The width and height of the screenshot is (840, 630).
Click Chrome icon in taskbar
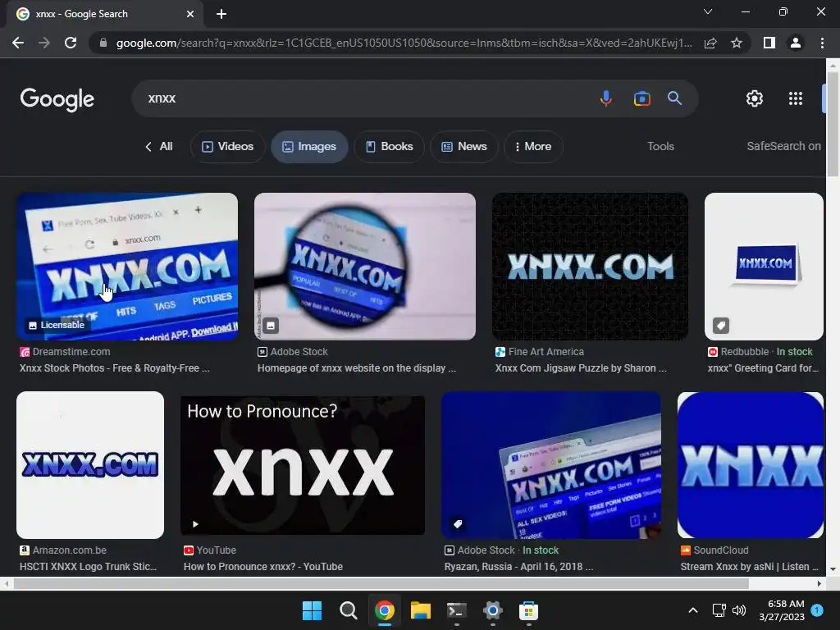point(385,610)
